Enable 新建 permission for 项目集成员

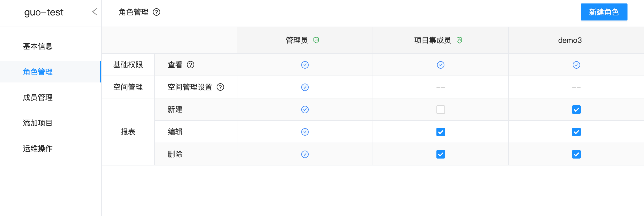click(440, 109)
